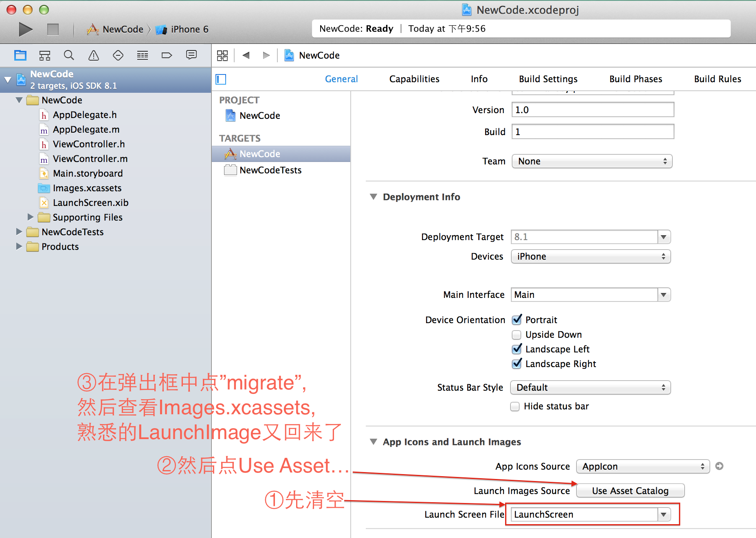Open AppDelegate.h file

click(x=85, y=115)
